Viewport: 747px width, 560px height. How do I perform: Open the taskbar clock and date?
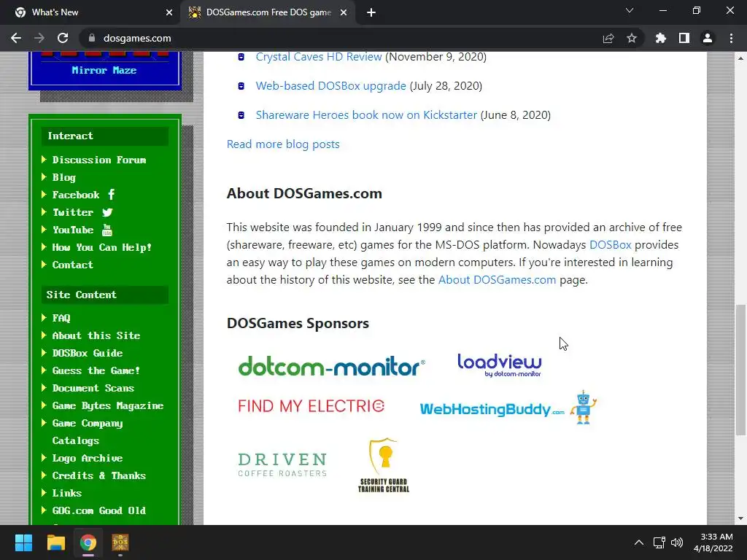713,542
